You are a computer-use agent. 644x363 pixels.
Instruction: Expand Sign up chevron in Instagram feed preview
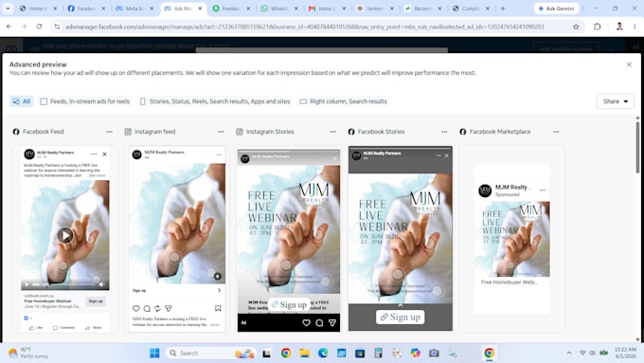[220, 290]
